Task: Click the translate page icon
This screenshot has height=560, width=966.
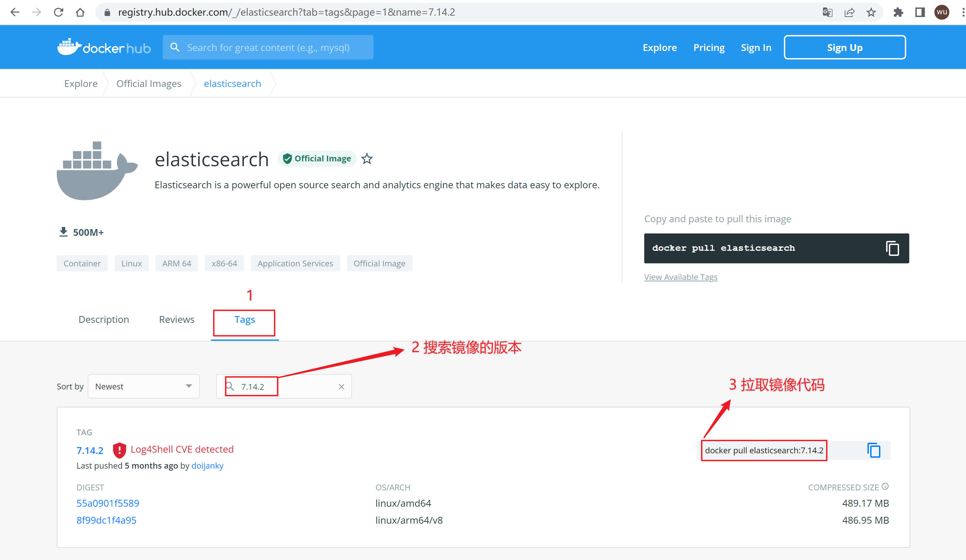Action: (x=827, y=12)
